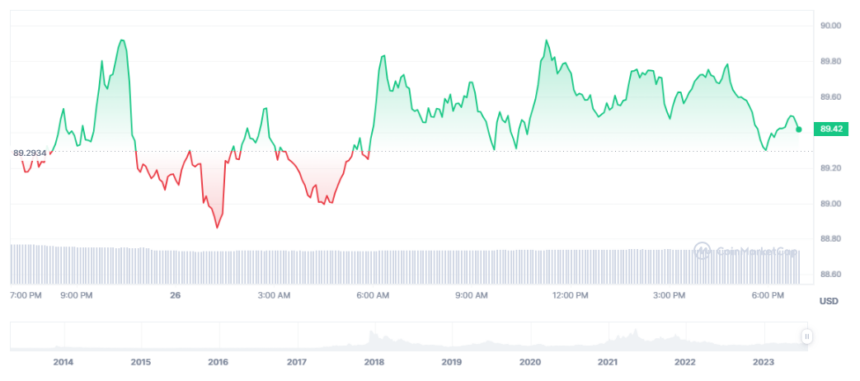Screen dimensions: 860x381
Task: Click 2015 in the overview timeline
Action: 141,362
